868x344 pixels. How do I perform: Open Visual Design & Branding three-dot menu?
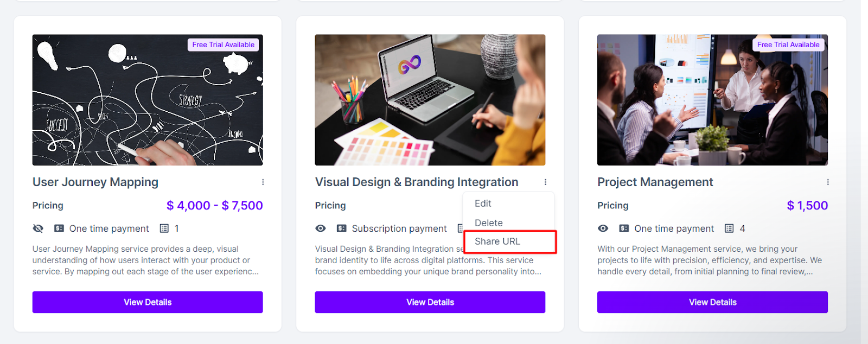click(545, 182)
